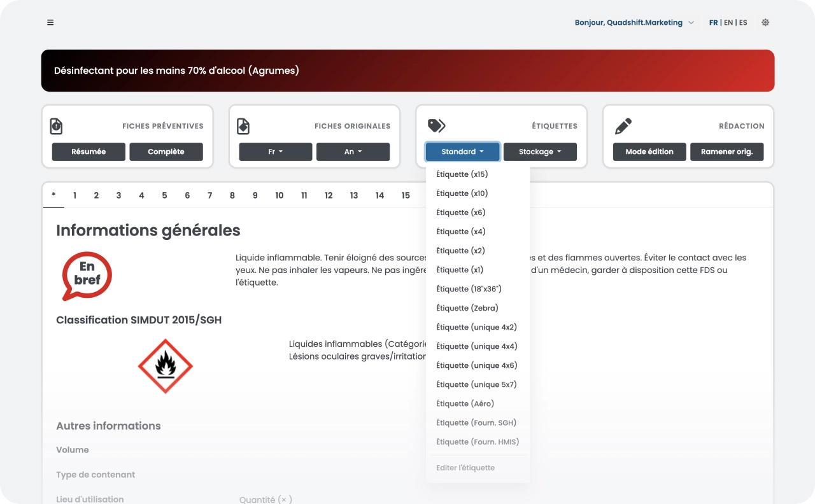Select the asterisk overview tab
815x504 pixels.
pos(53,195)
